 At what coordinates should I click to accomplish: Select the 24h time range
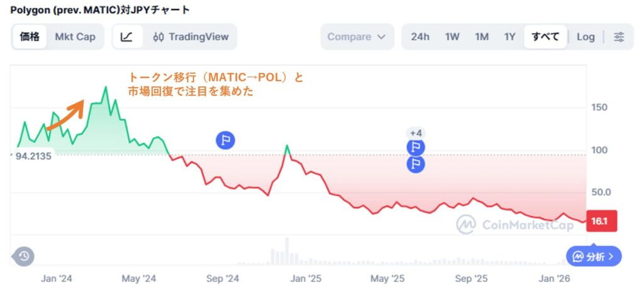pyautogui.click(x=420, y=37)
